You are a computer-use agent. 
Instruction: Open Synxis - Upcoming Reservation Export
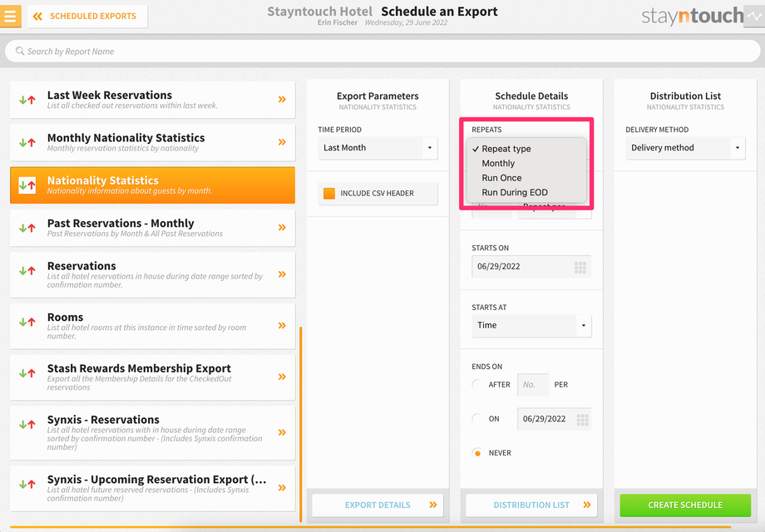coord(153,488)
